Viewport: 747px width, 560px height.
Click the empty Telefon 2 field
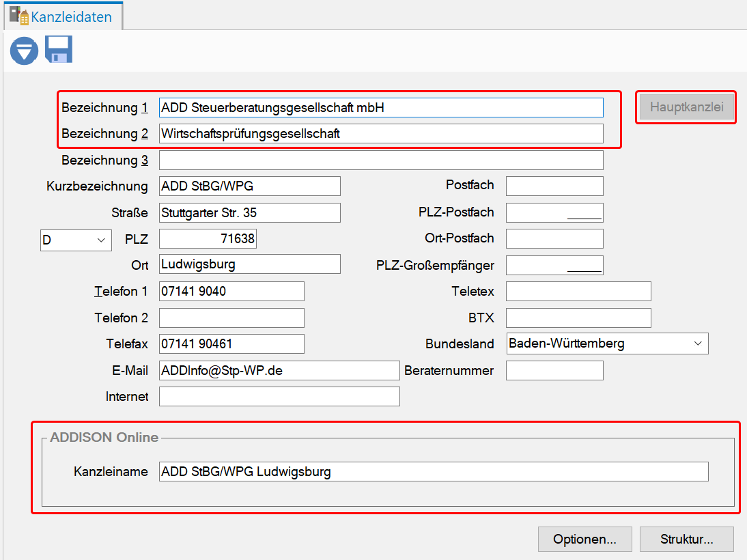tap(231, 318)
